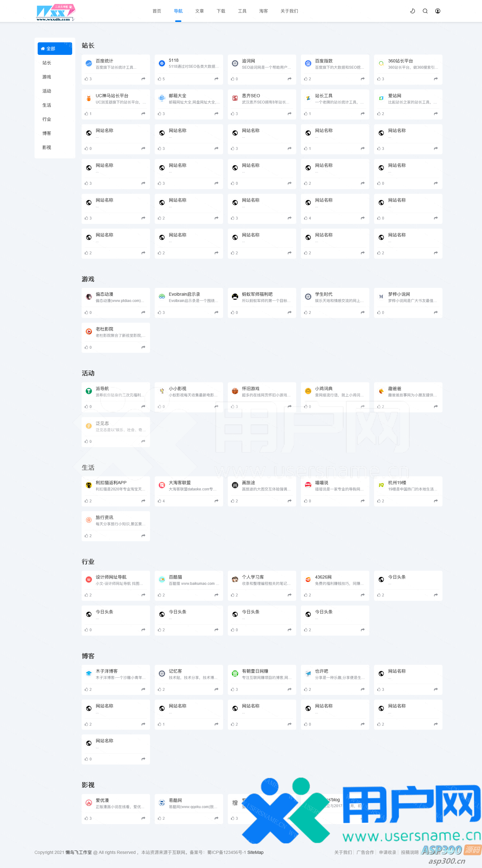Share the 5118 card using arrow icon
The width and height of the screenshot is (482, 868).
pyautogui.click(x=216, y=79)
